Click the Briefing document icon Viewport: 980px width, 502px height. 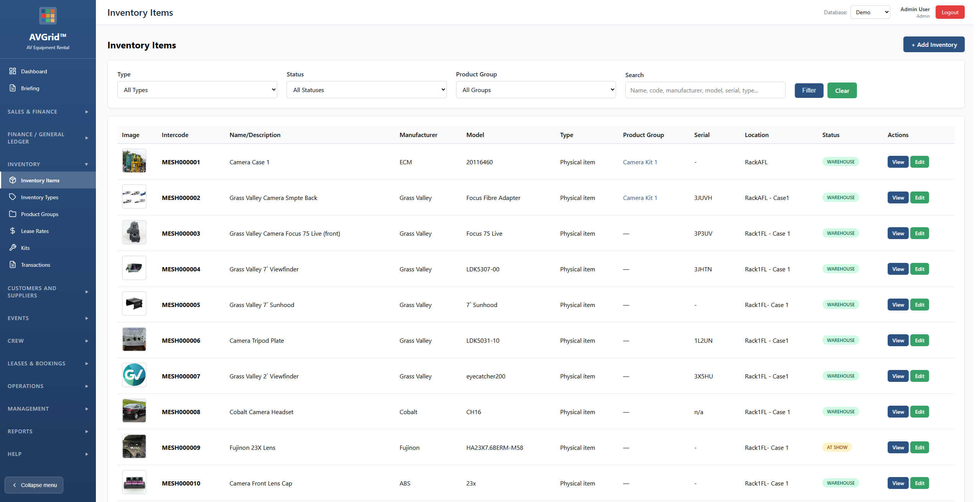pos(13,88)
